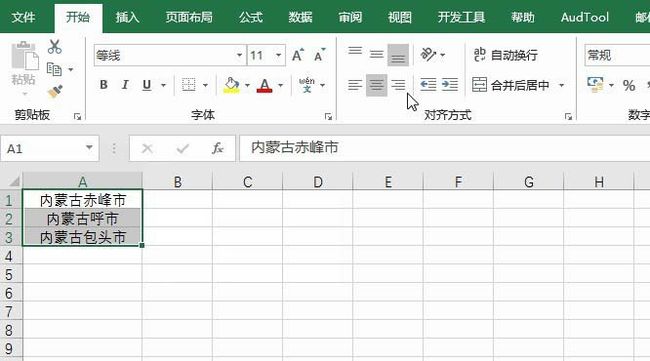Click the A1 Name Box
The image size is (650, 361).
pyautogui.click(x=43, y=148)
